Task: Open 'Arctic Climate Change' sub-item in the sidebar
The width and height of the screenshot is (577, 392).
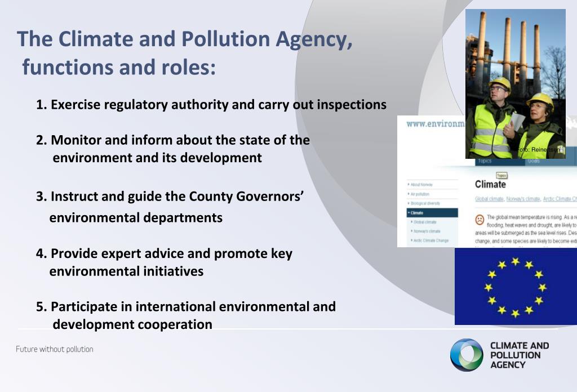Action: [431, 240]
